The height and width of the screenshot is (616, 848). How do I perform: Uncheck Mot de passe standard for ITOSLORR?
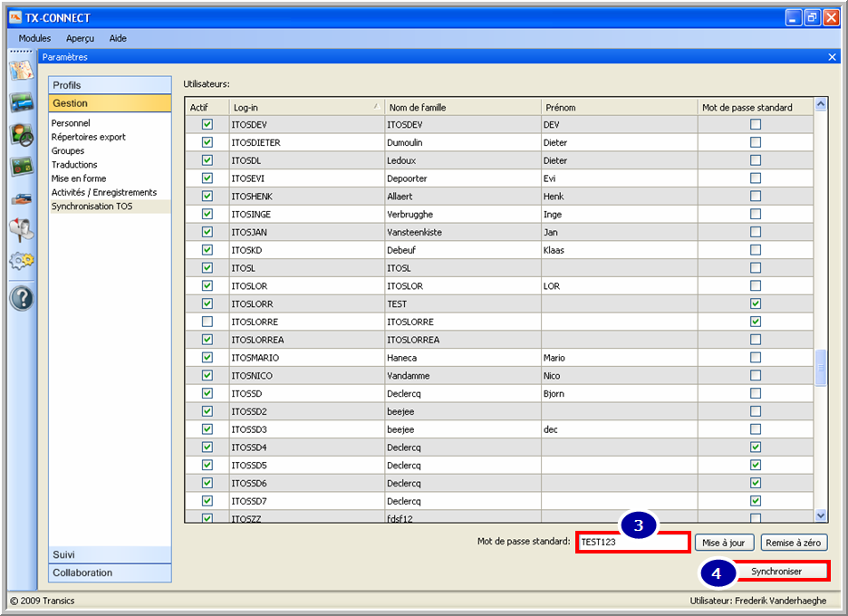click(756, 303)
